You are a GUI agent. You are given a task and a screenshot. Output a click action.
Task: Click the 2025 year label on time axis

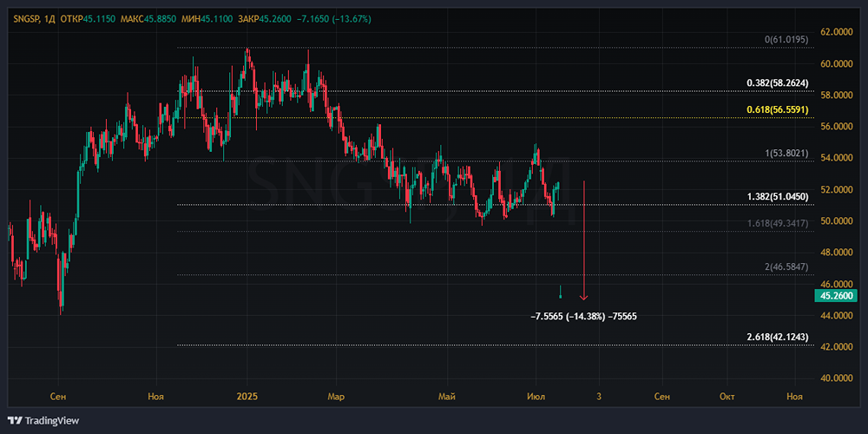coord(247,397)
